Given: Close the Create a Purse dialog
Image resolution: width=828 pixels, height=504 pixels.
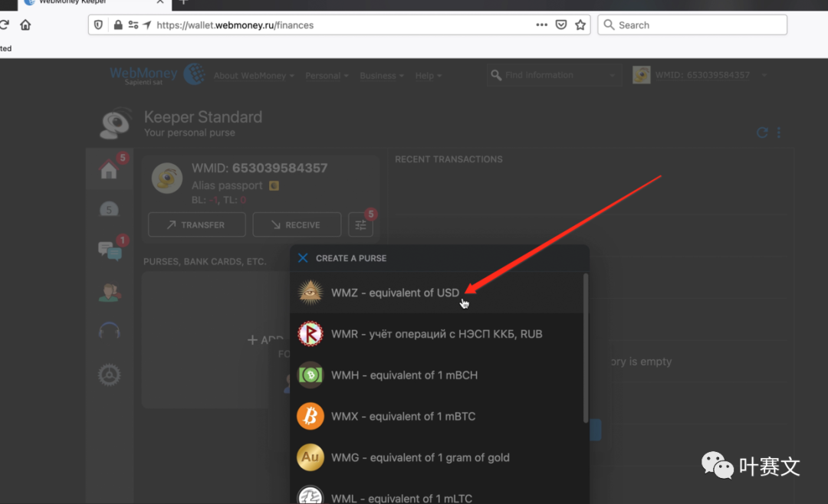Looking at the screenshot, I should point(303,258).
